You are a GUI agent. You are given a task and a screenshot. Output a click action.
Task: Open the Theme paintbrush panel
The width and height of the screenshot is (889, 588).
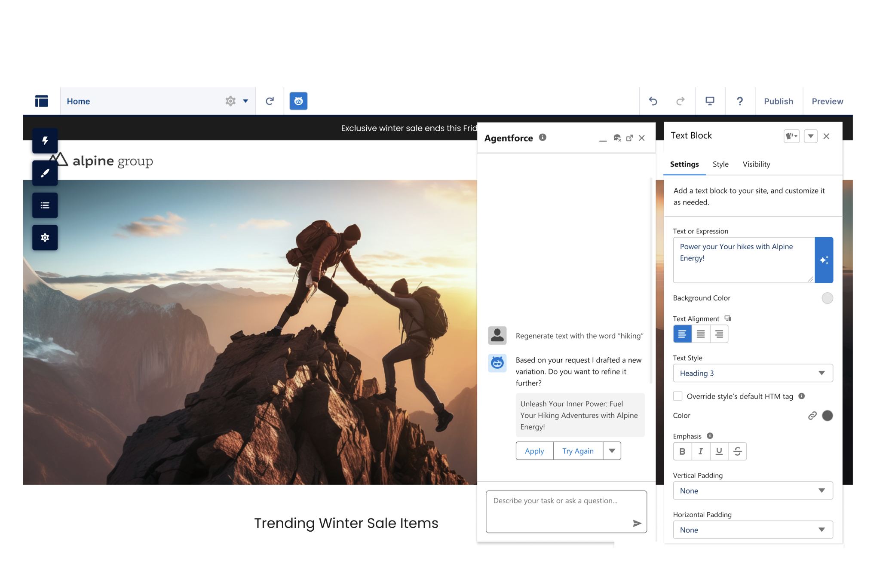click(x=45, y=173)
